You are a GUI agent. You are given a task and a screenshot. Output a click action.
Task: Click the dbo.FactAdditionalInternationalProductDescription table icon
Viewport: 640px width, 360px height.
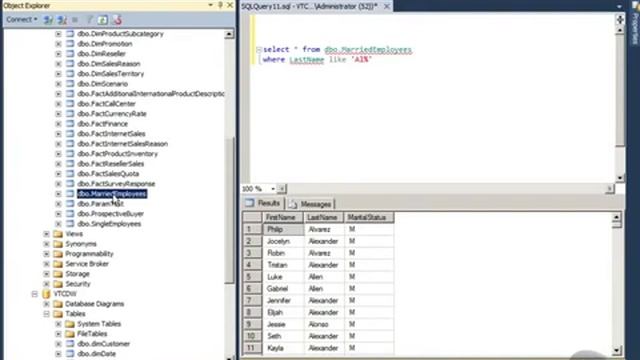point(70,94)
